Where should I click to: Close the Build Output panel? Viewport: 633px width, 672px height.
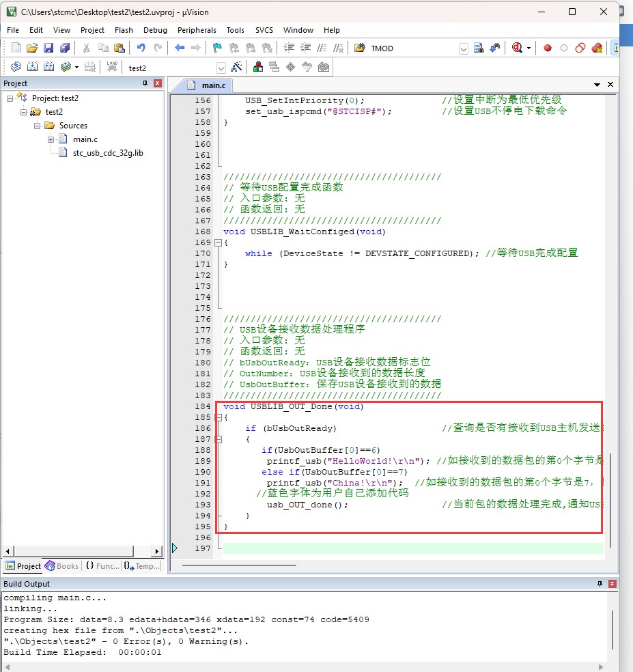[x=613, y=584]
